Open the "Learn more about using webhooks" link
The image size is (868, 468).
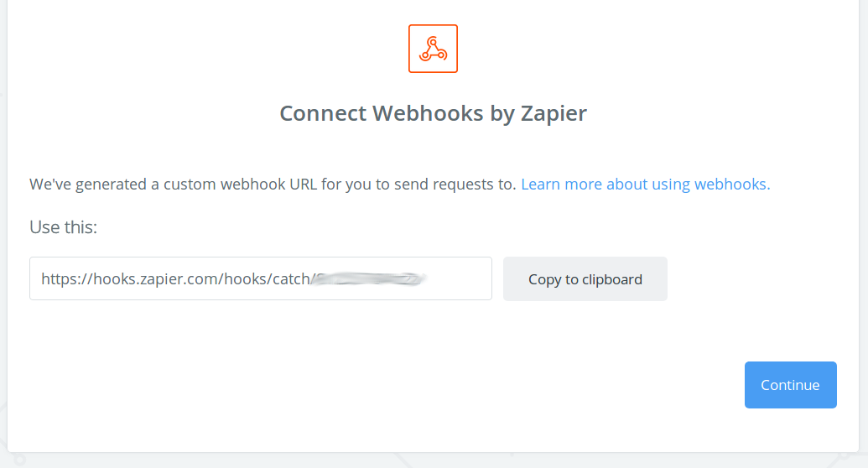(x=645, y=184)
